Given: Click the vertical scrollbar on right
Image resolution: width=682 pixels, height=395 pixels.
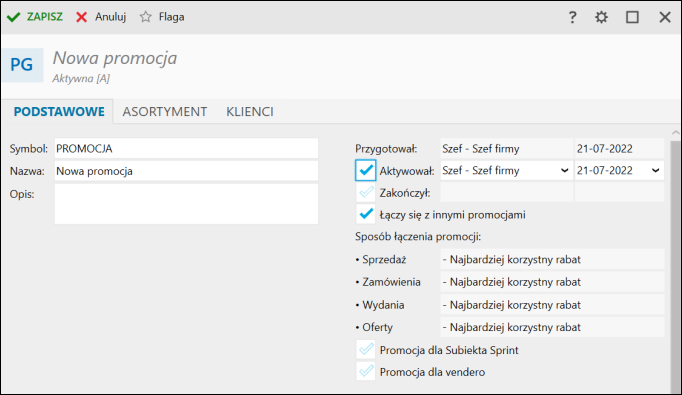Looking at the screenshot, I should [x=675, y=261].
